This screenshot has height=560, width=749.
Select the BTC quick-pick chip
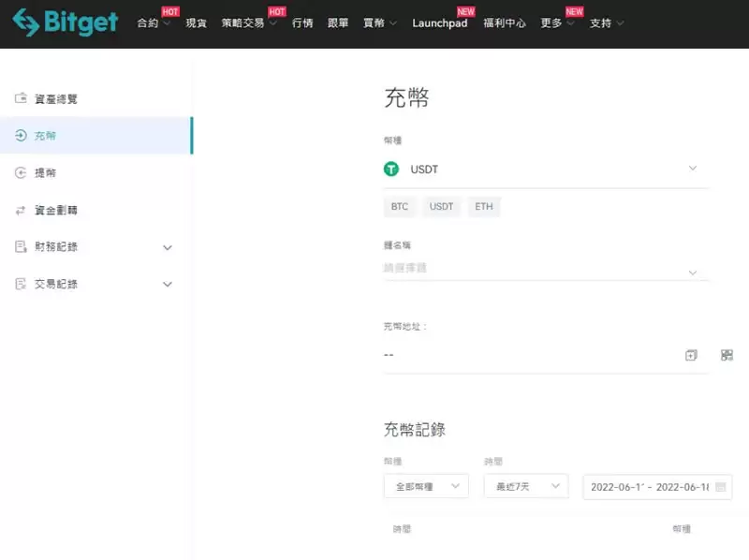click(400, 206)
